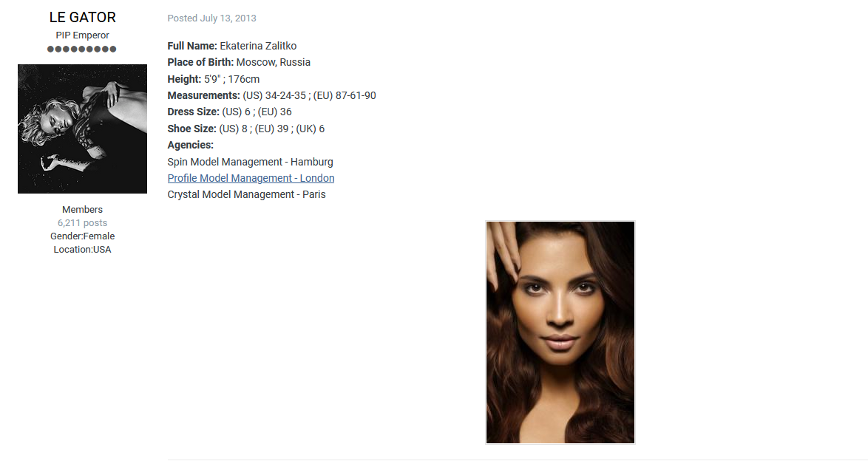Click the Crystal Model Management - Paris text

pos(246,195)
